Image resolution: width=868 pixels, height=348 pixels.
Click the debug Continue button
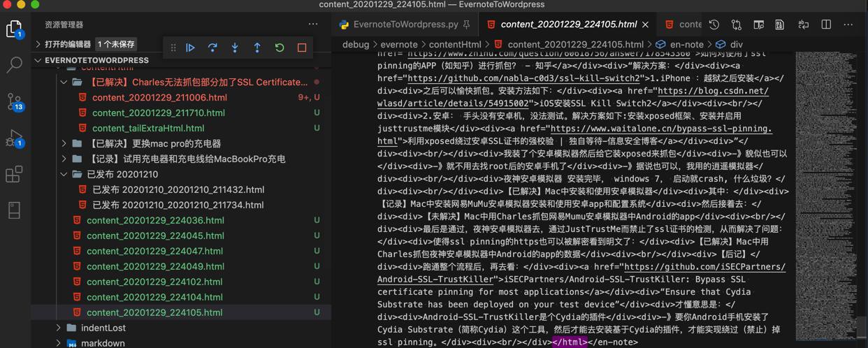pos(190,48)
